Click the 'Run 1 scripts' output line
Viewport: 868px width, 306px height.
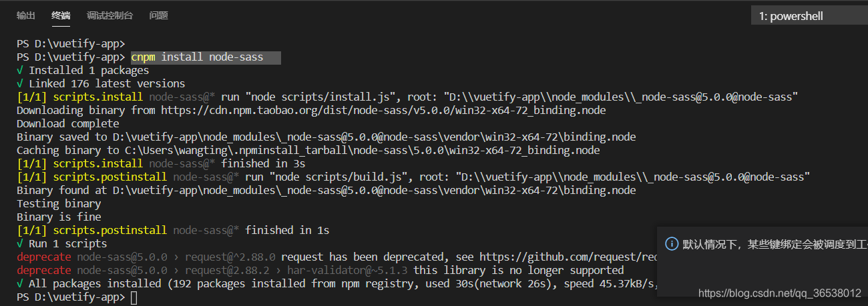61,243
